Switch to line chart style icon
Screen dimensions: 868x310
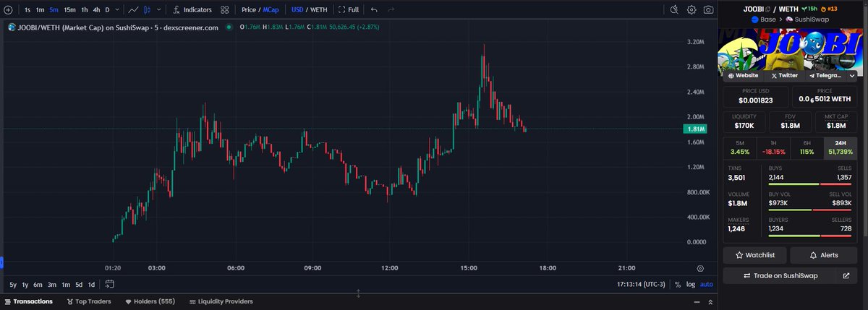134,10
